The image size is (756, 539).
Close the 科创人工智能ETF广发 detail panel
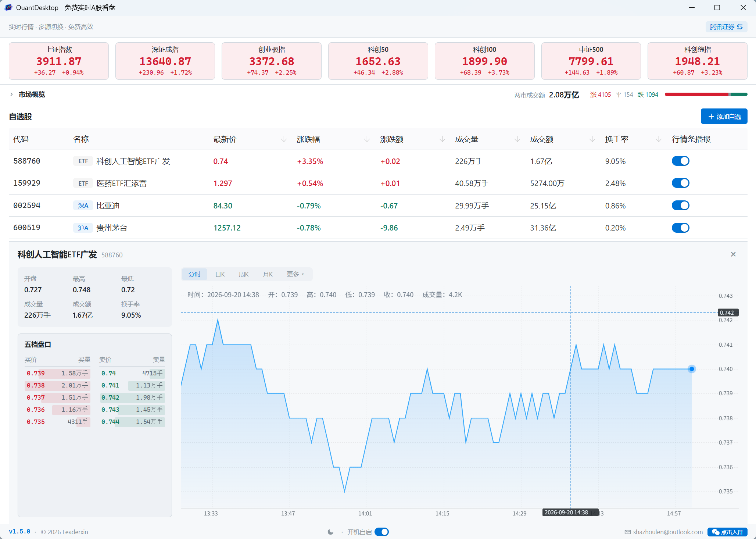tap(733, 254)
